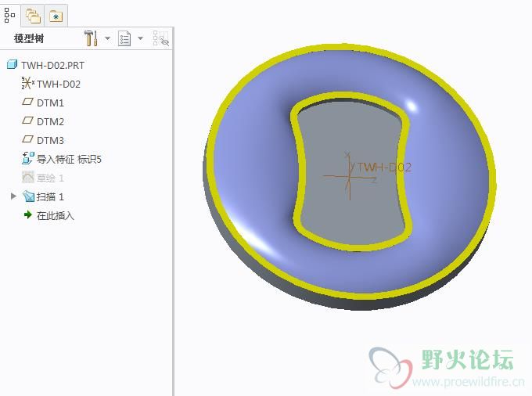Open model tree settings tool icon
532x396 pixels.
click(x=91, y=38)
